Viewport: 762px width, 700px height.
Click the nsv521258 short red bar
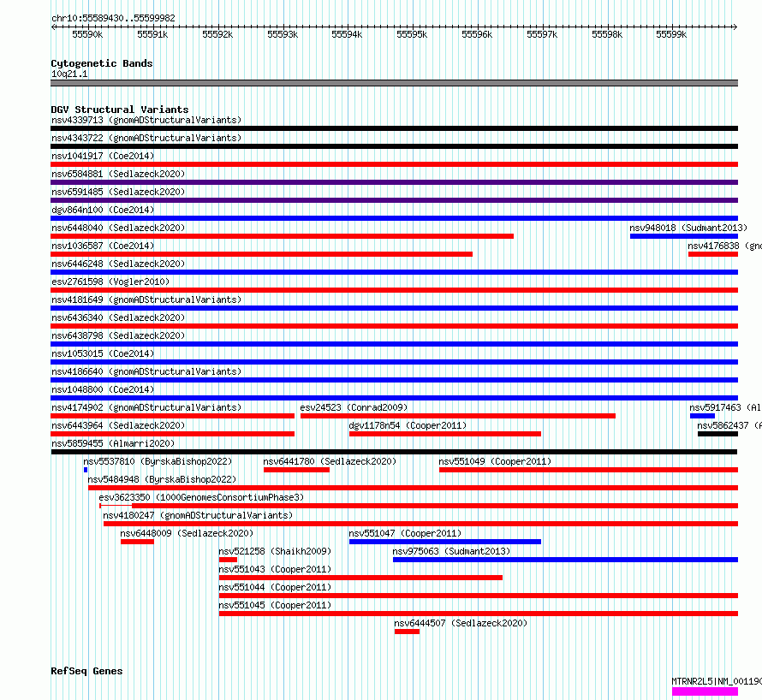[x=228, y=560]
